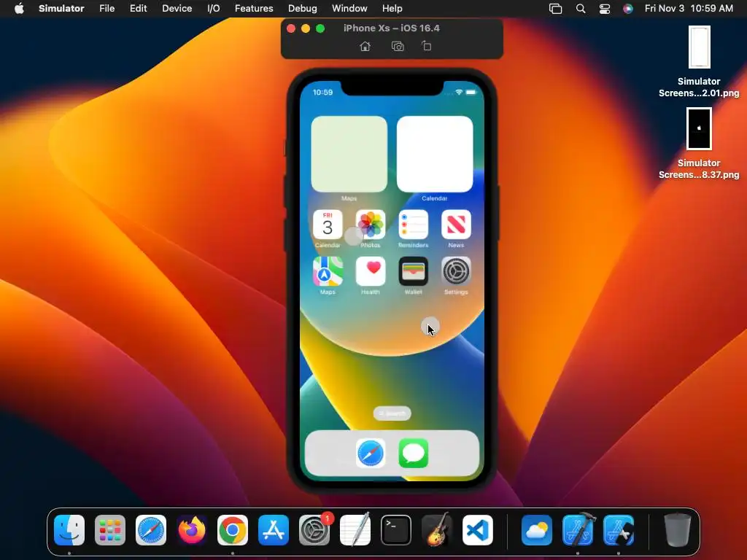Open System Settings from the Dock
The height and width of the screenshot is (560, 747).
pyautogui.click(x=314, y=529)
